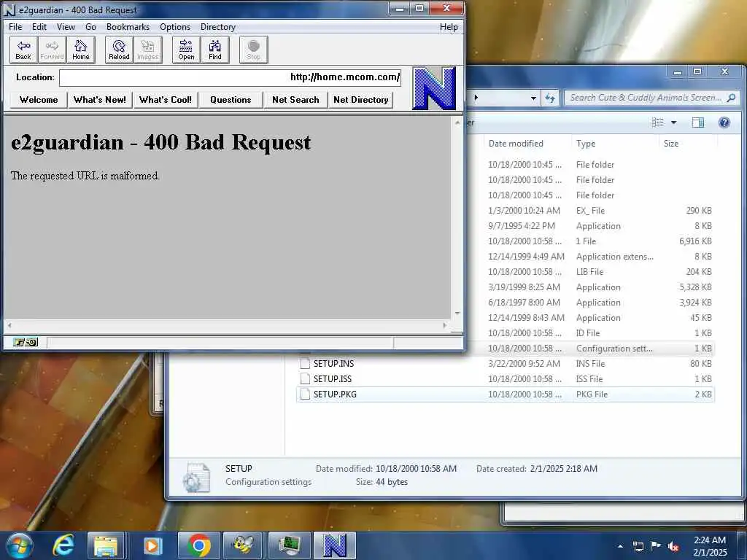Click Netscape horizontal scroll left arrow
The image size is (747, 560).
coord(9,325)
